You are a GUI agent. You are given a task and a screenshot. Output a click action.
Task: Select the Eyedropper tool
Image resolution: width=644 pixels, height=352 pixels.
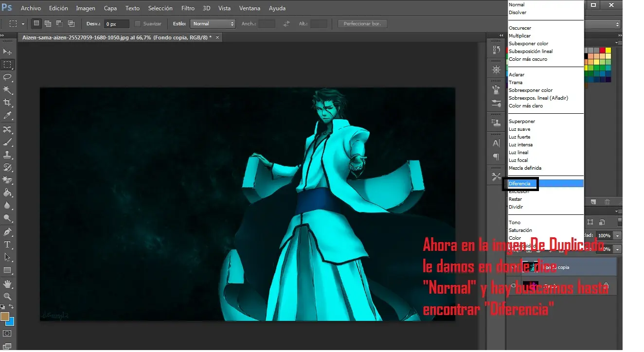click(7, 115)
